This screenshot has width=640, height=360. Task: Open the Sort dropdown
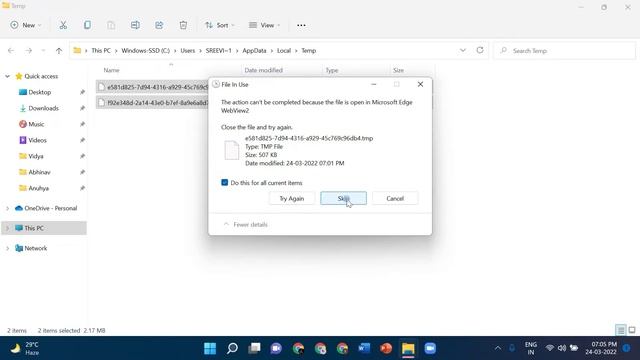[x=220, y=25]
